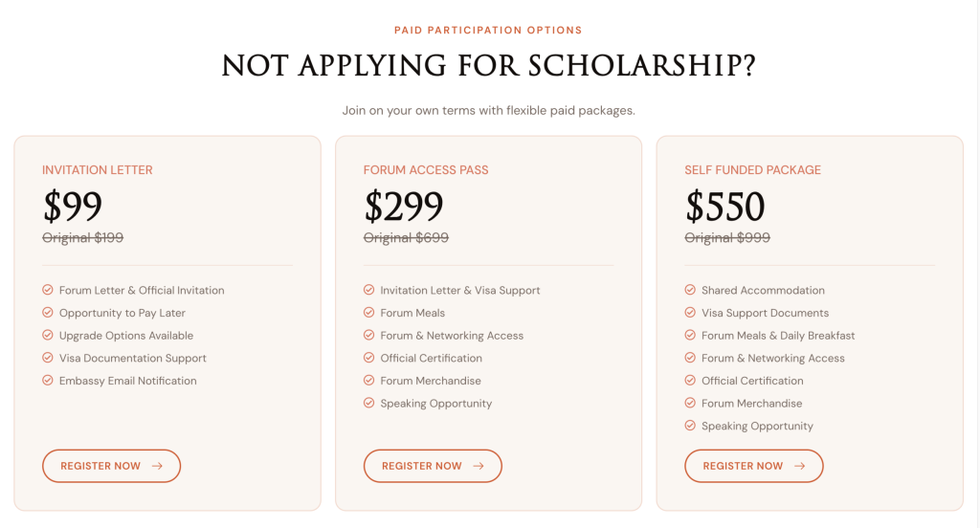
Task: Click the Forum Access Pass package title
Action: tap(426, 170)
